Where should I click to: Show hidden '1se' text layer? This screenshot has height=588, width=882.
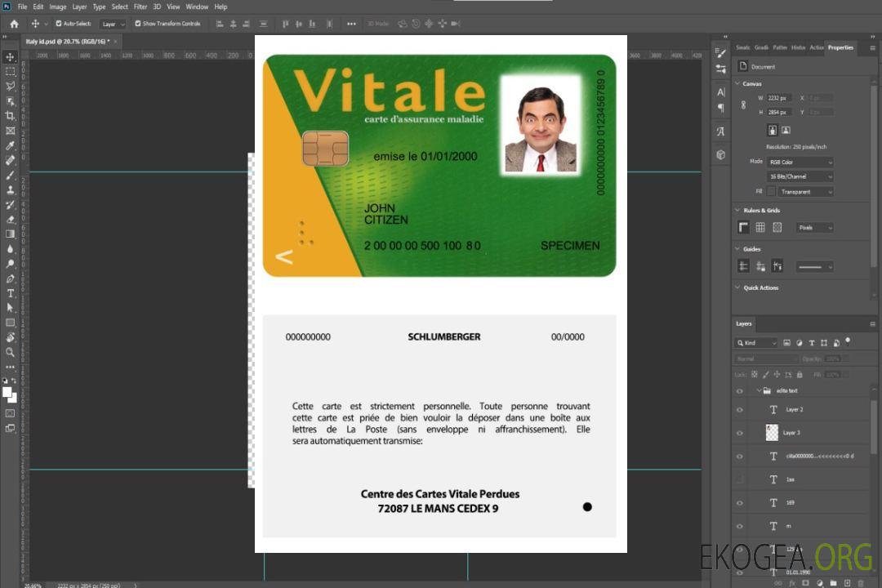point(740,480)
